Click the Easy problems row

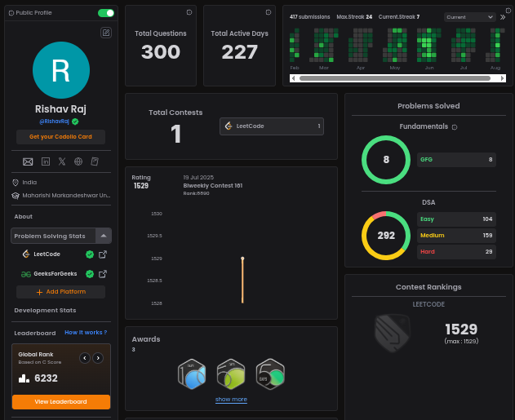(x=456, y=219)
